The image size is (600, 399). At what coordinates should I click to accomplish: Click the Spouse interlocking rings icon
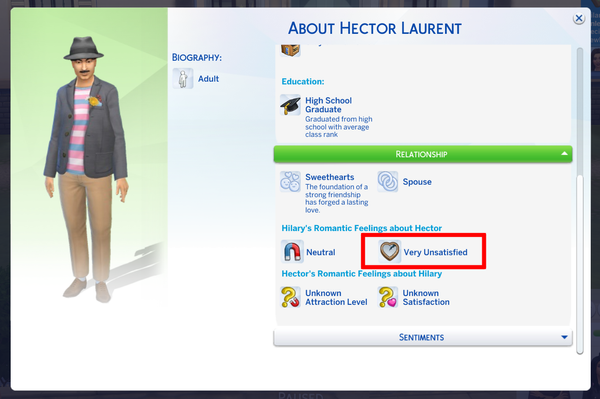pos(388,181)
